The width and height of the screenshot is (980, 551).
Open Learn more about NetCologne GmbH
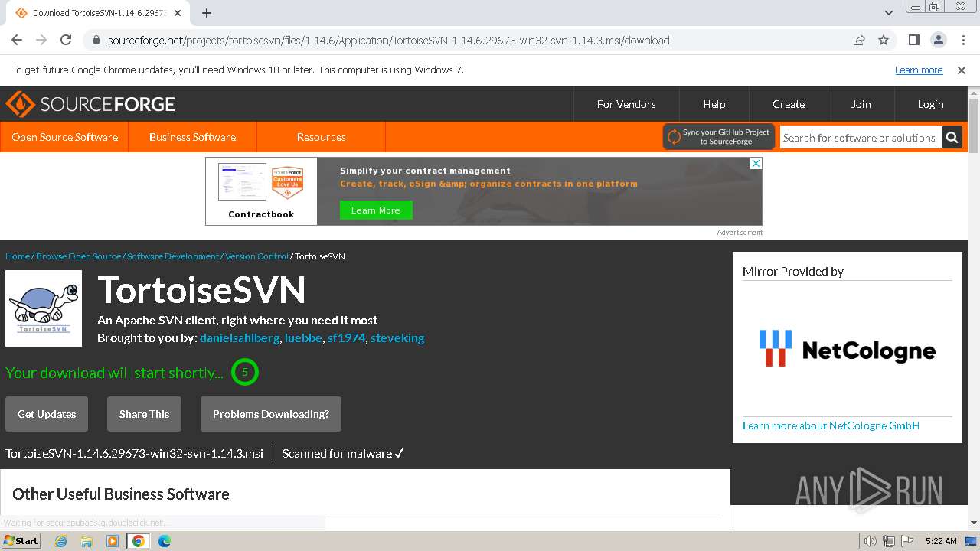pyautogui.click(x=831, y=425)
